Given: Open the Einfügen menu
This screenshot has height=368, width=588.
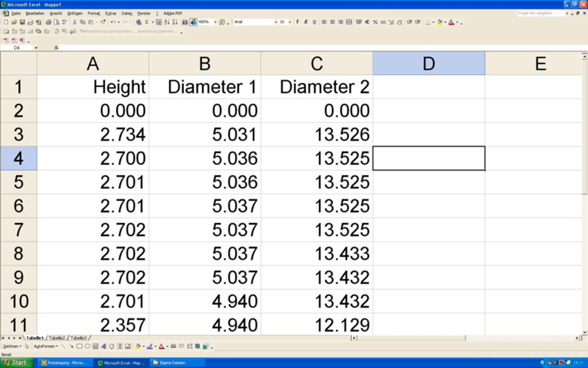Looking at the screenshot, I should 75,13.
